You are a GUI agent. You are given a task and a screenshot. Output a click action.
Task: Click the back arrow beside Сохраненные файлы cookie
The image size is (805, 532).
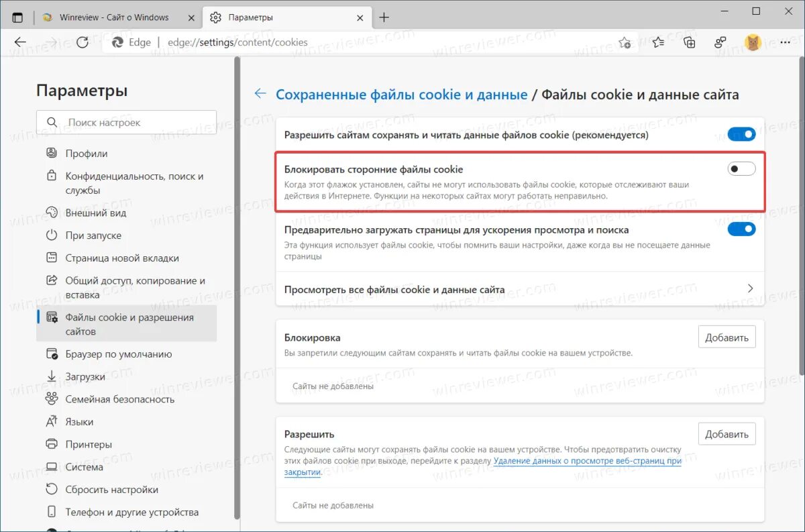pyautogui.click(x=260, y=94)
